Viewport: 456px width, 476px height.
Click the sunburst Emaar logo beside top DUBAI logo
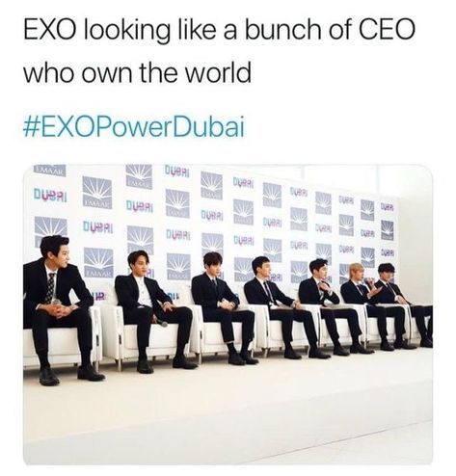coord(139,176)
